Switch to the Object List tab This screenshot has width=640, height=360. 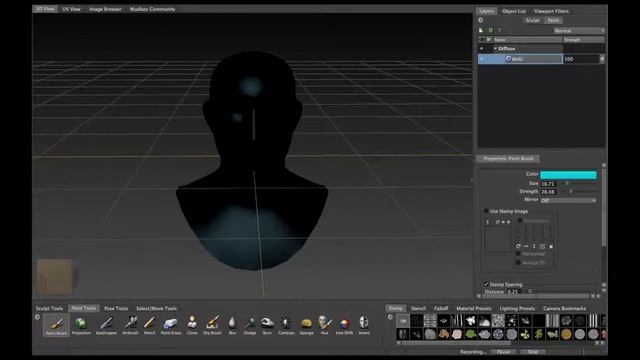point(514,11)
